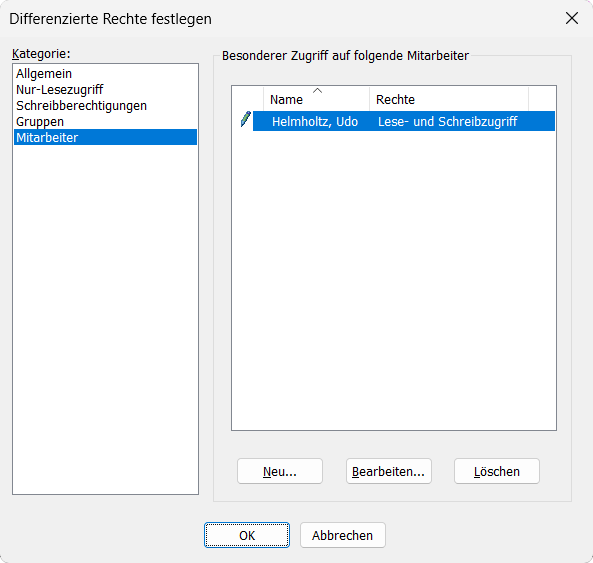
Task: Click the pencil icon beside Helmholtz, Udo
Action: tap(245, 119)
